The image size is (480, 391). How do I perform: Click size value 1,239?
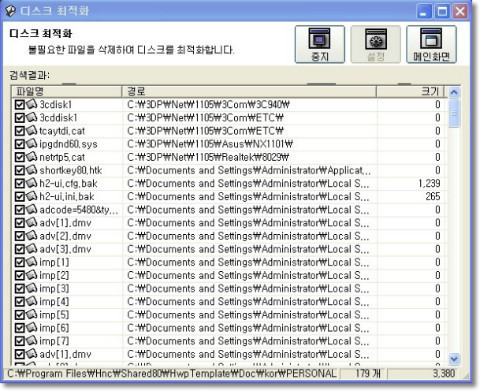(x=429, y=184)
